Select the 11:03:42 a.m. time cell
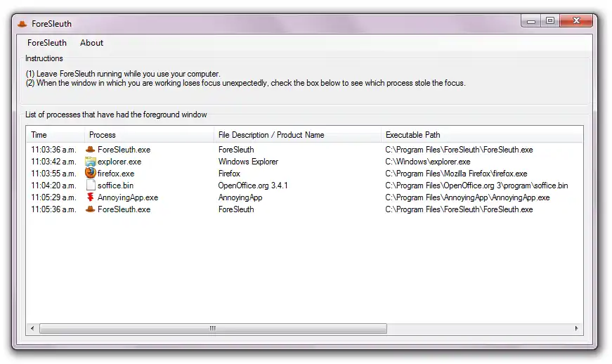The image size is (612, 364). [x=53, y=162]
